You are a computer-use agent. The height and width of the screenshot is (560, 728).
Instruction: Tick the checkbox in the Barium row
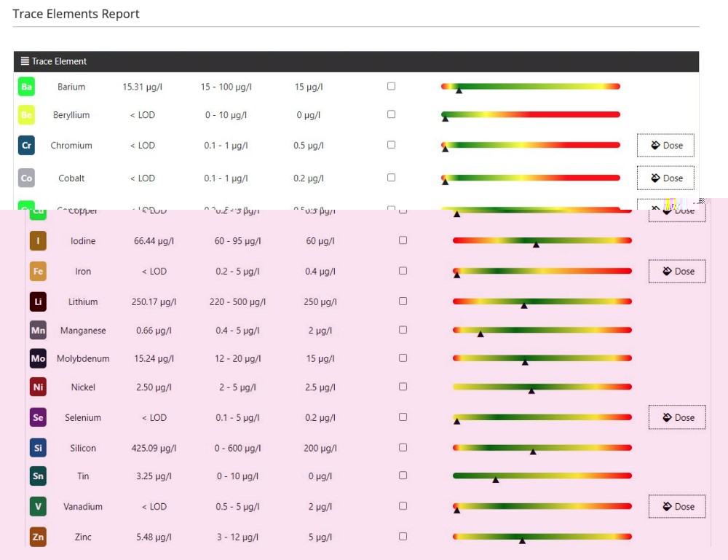pyautogui.click(x=392, y=86)
